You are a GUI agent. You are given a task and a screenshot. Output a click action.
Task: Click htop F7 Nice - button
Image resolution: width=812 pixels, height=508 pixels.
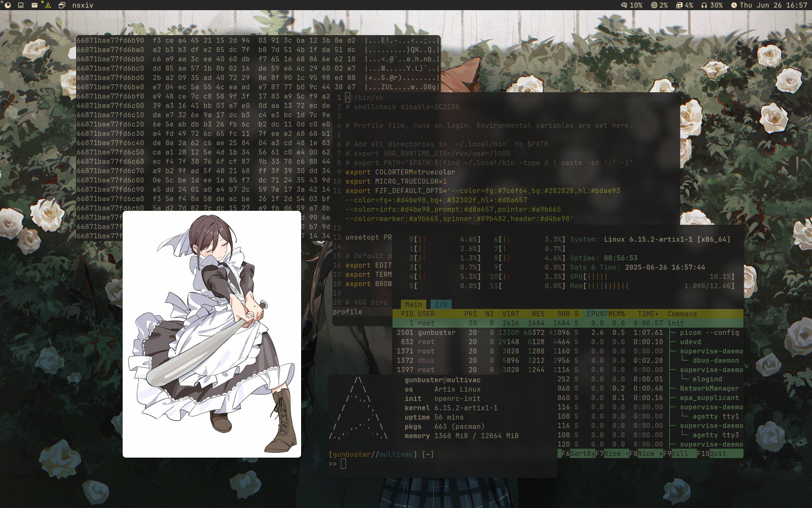(612, 453)
